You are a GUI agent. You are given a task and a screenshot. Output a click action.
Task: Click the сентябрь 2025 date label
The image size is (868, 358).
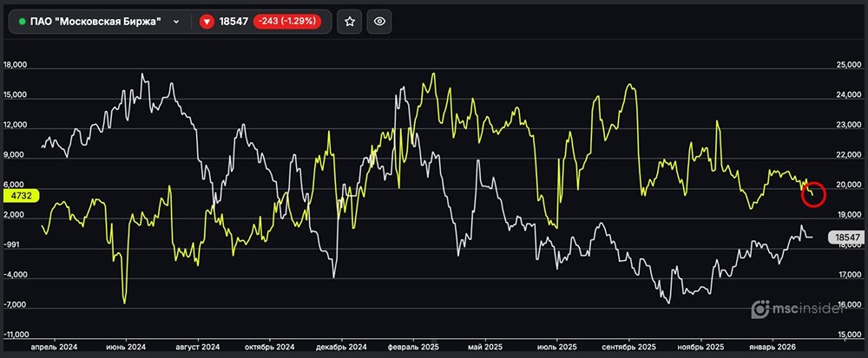point(628,347)
